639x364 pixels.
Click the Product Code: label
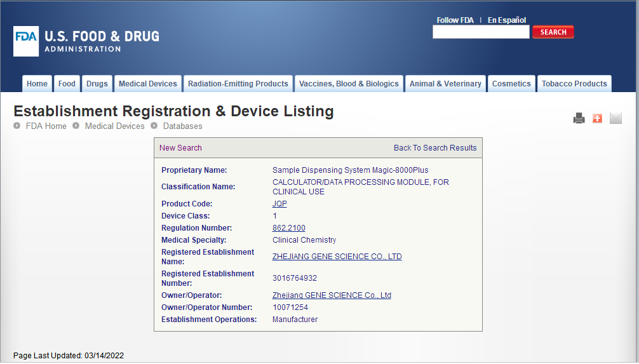point(187,204)
